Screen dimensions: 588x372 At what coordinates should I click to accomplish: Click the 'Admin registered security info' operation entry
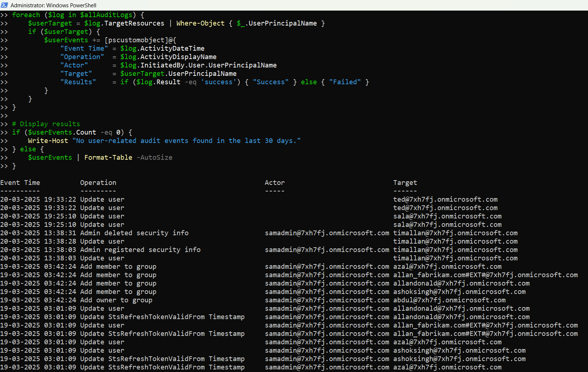click(x=140, y=250)
